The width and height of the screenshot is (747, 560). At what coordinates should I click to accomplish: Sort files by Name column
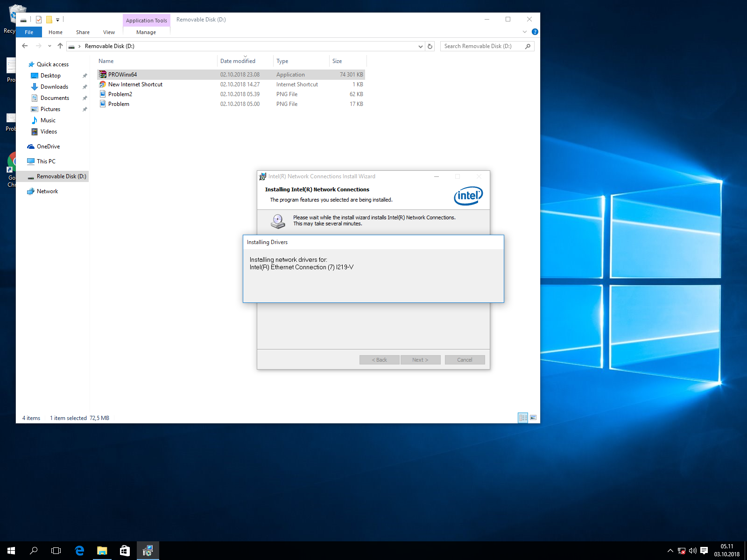156,61
